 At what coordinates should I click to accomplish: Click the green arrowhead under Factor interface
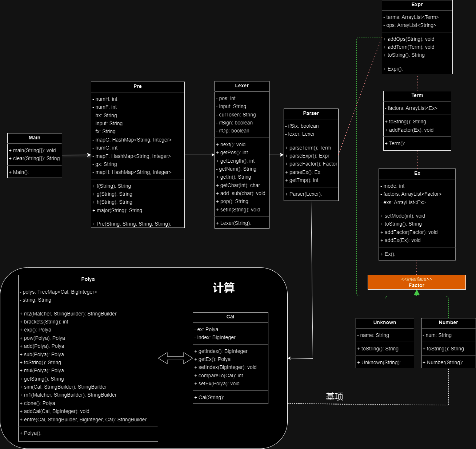(x=417, y=293)
